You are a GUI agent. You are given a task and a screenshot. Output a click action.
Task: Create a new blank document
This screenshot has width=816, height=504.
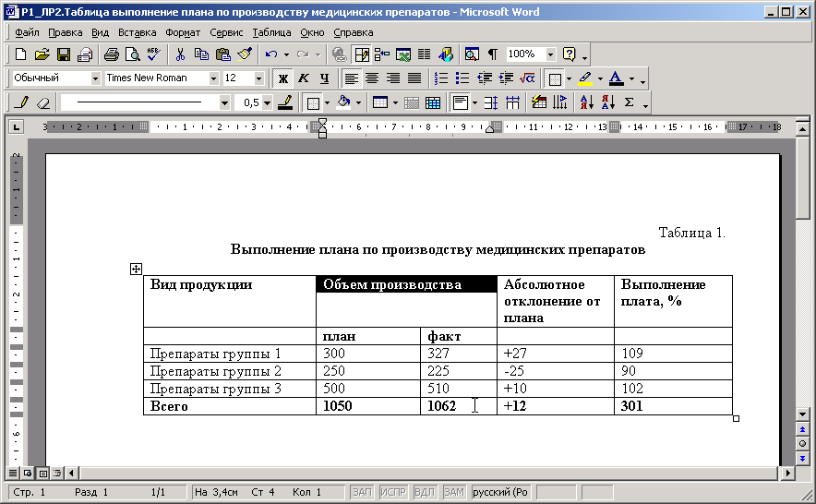click(x=20, y=54)
